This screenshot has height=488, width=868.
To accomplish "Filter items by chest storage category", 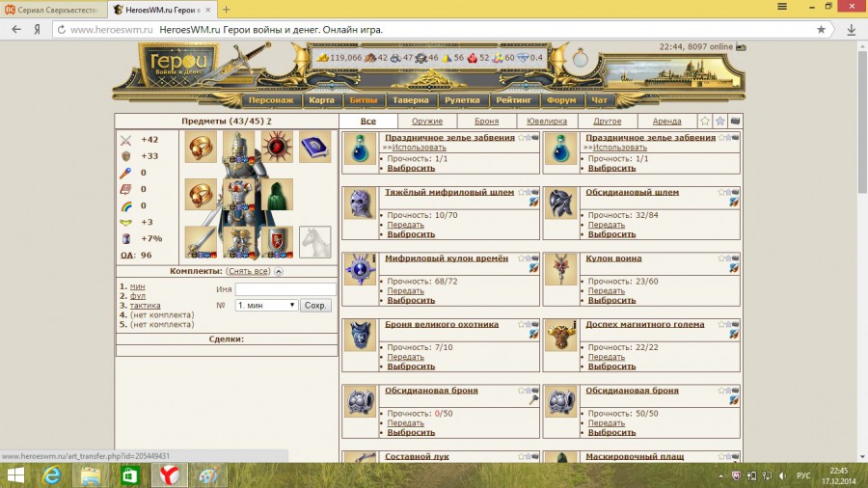I will pyautogui.click(x=735, y=122).
